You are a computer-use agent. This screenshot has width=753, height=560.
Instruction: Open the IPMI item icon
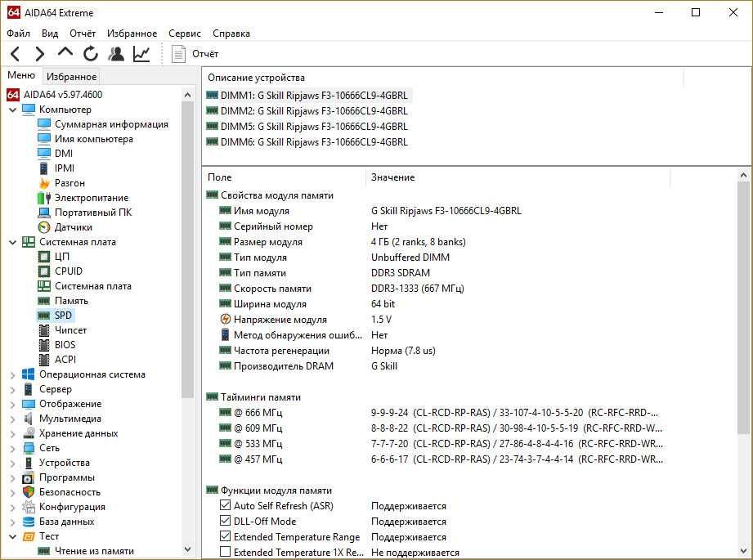click(43, 168)
